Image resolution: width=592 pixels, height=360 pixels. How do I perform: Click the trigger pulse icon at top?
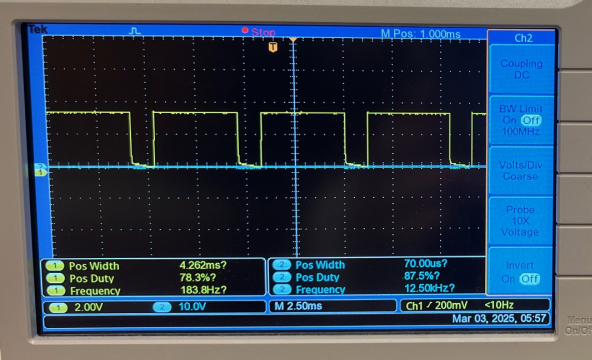135,31
